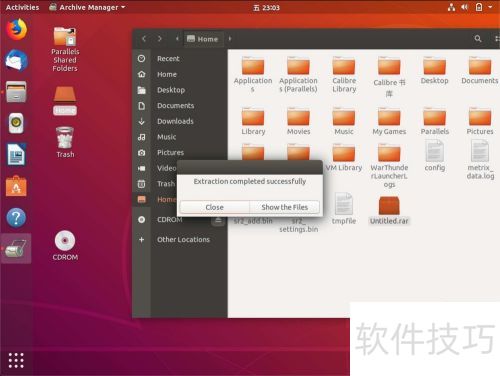Select the Home desktop icon
500x376 pixels.
tap(65, 101)
